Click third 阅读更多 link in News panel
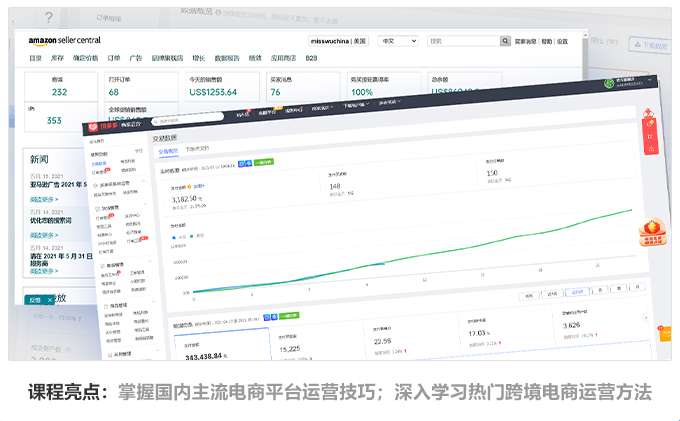 (44, 271)
